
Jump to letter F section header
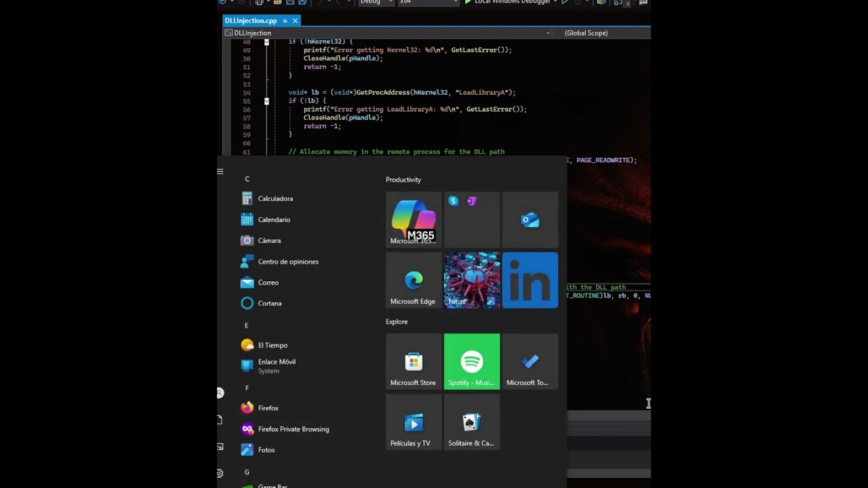[247, 388]
